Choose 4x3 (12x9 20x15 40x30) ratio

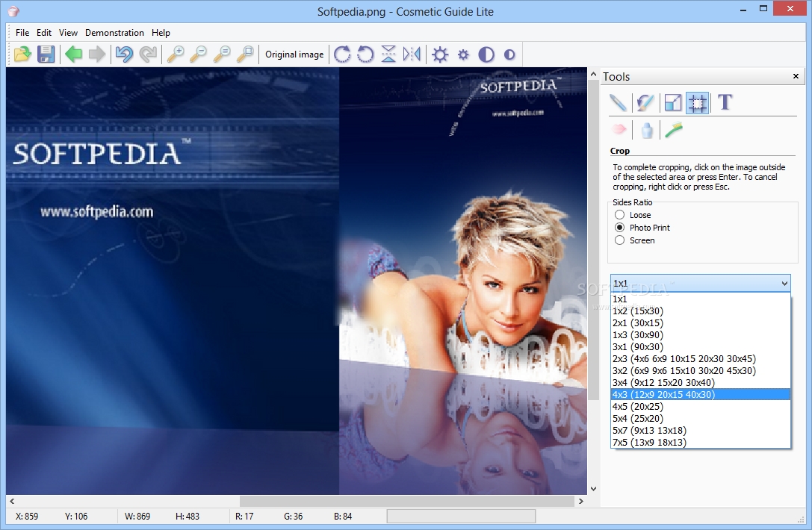(x=701, y=394)
